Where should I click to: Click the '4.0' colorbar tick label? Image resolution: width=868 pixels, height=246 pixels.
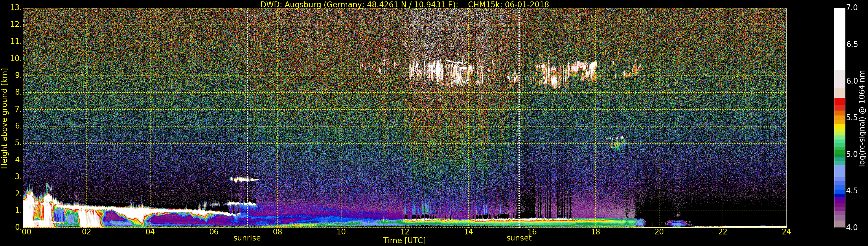point(852,227)
